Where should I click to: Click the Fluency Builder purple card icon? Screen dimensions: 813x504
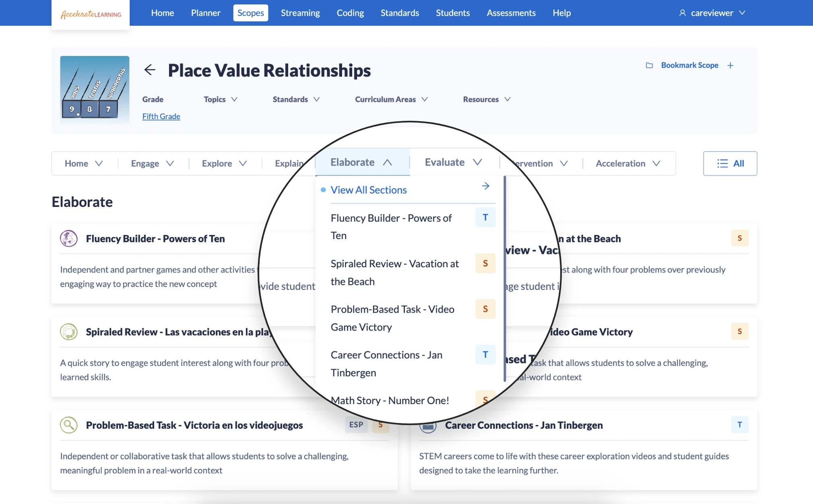point(69,239)
